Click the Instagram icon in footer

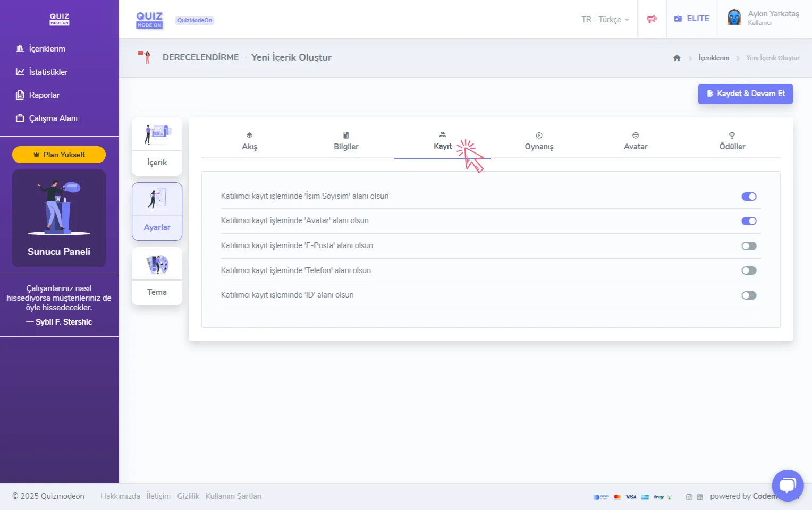(689, 497)
